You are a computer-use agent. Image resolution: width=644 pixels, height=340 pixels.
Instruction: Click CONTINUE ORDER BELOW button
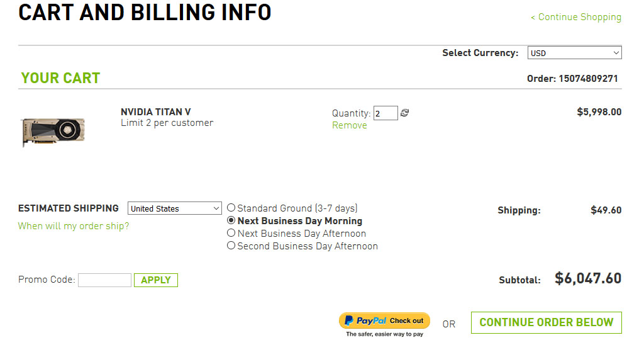pos(546,322)
